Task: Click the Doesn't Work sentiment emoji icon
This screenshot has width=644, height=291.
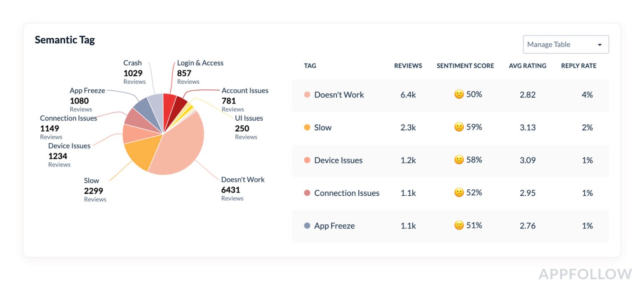Action: click(x=459, y=94)
